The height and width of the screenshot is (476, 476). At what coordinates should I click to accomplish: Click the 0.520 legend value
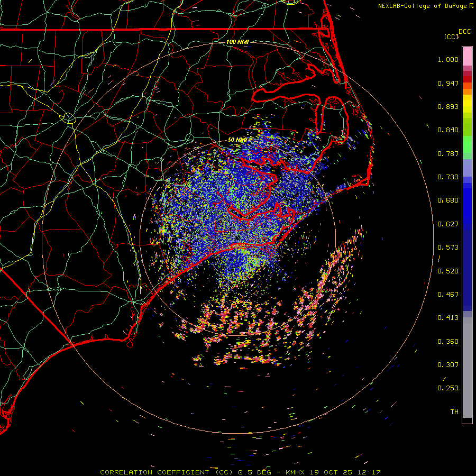point(448,271)
